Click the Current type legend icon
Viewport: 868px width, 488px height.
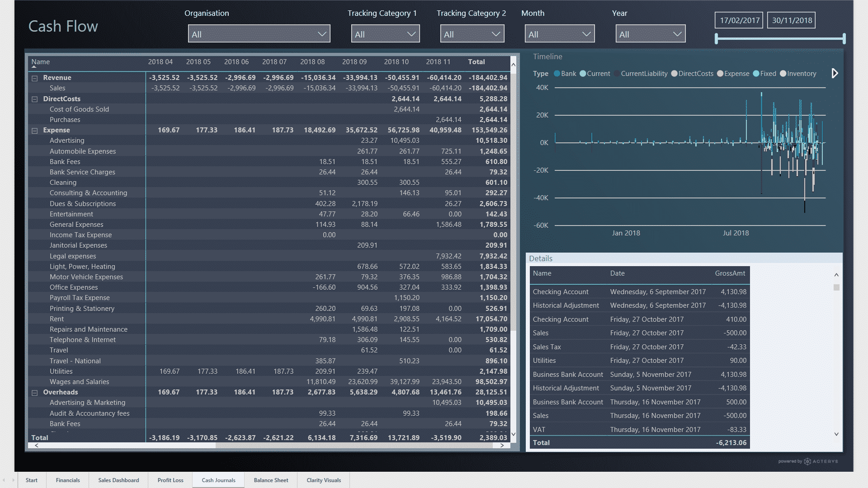click(583, 73)
